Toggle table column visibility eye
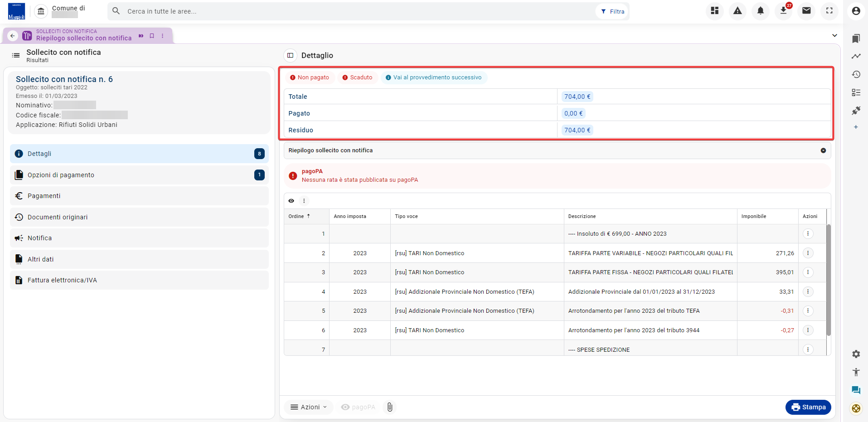The height and width of the screenshot is (422, 868). click(x=291, y=201)
